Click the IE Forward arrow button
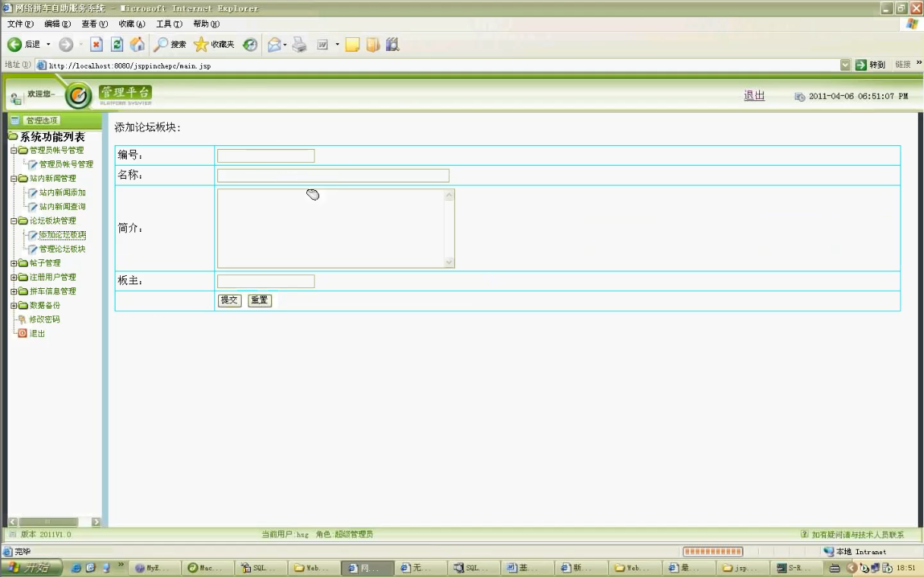The width and height of the screenshot is (924, 577). point(66,45)
